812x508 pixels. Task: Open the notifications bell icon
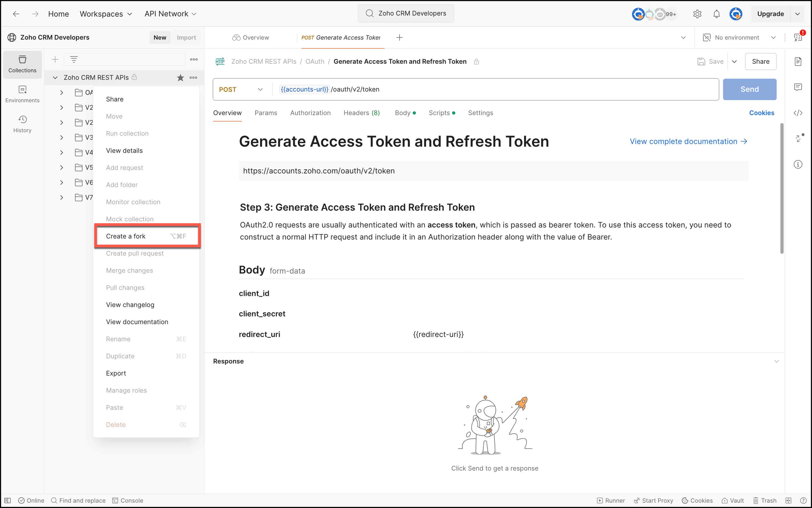click(x=717, y=14)
